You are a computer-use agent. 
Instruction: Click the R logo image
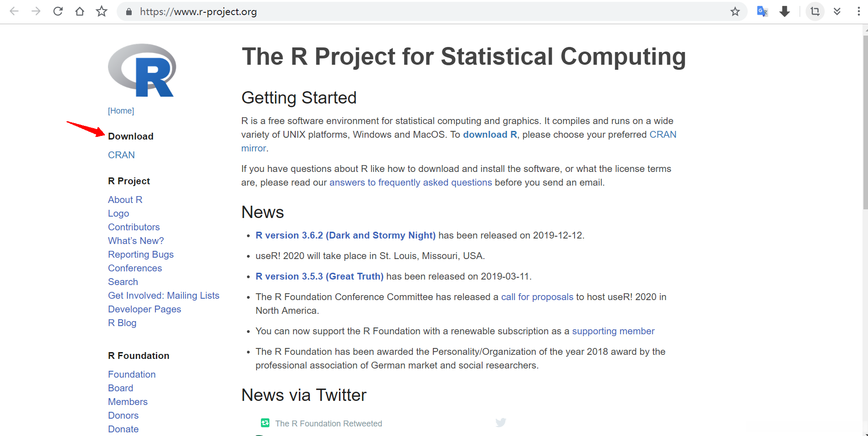[x=142, y=70]
